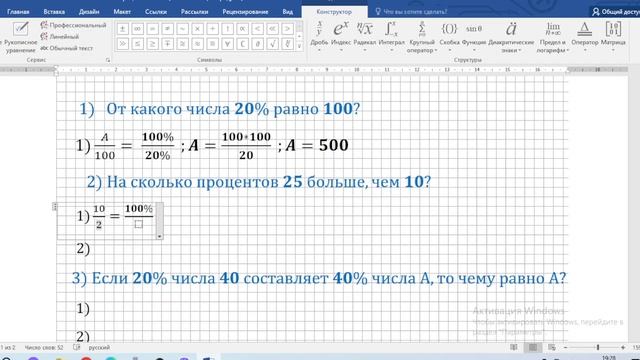The image size is (640, 360).
Task: Open the Предел и логарифм dropdown
Action: pos(553,38)
